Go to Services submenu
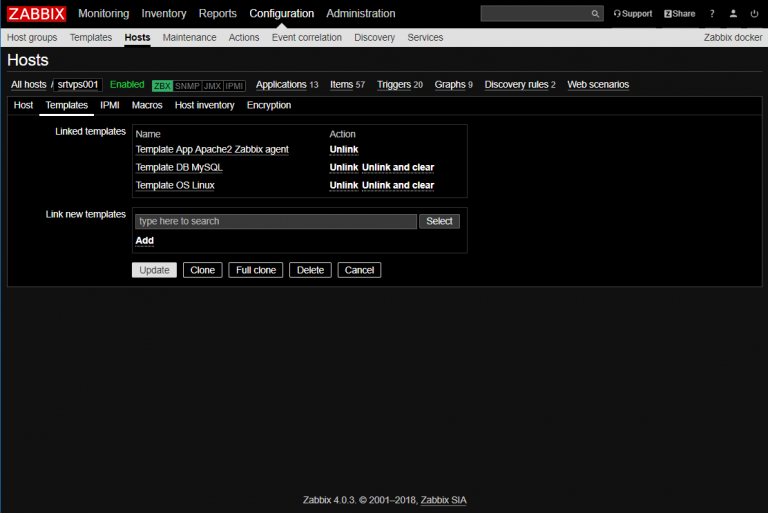768x513 pixels. [x=425, y=38]
